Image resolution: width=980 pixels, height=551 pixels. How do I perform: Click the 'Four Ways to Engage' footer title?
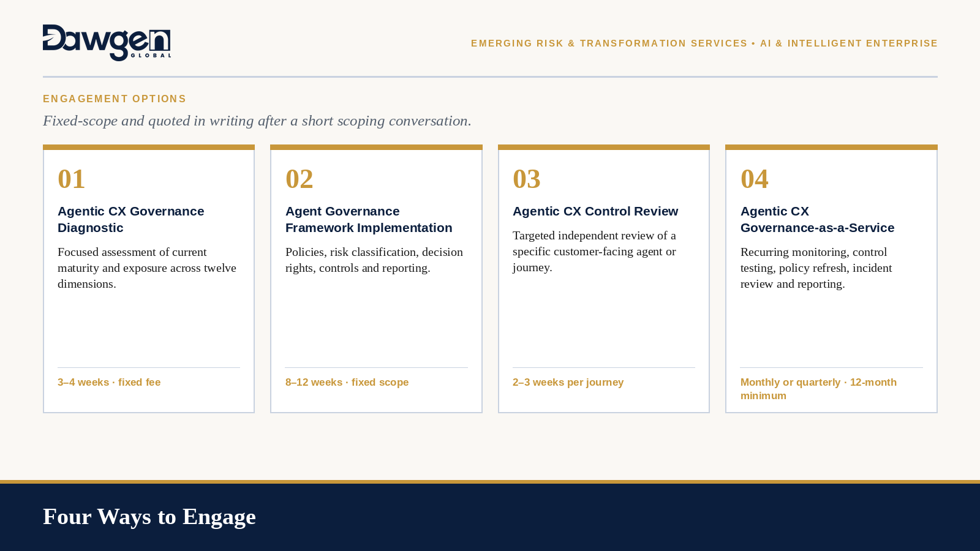pos(149,517)
